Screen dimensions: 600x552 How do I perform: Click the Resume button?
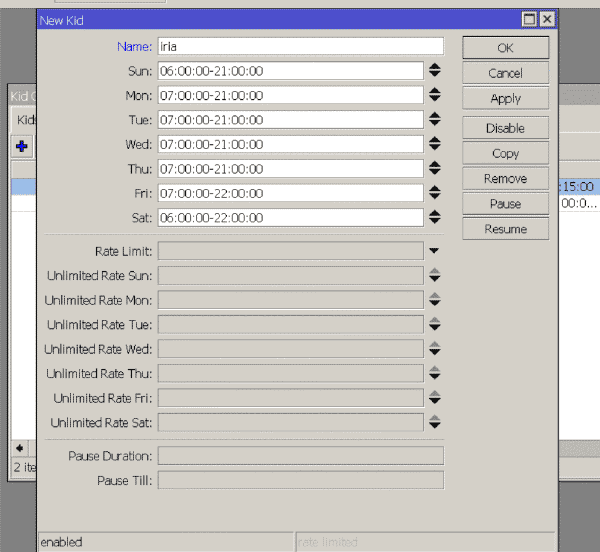505,229
